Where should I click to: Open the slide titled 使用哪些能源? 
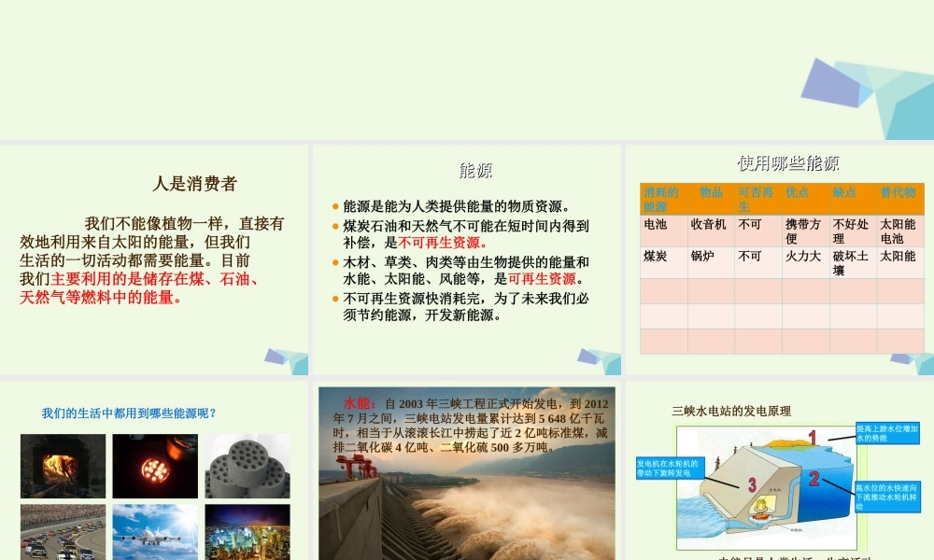coord(780,260)
